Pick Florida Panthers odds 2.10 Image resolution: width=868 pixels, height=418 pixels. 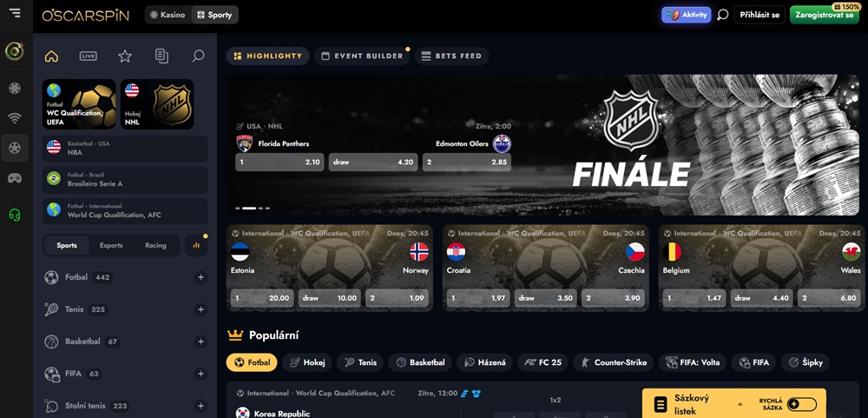279,163
